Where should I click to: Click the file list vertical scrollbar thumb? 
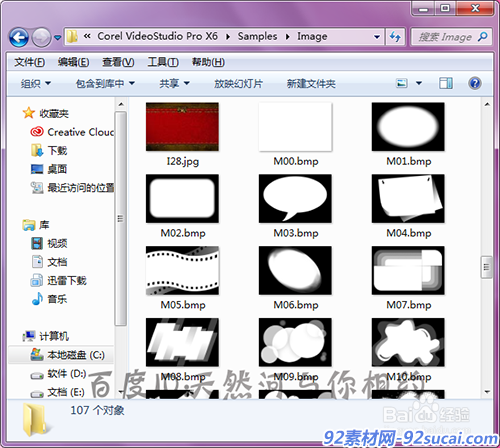coord(487,267)
